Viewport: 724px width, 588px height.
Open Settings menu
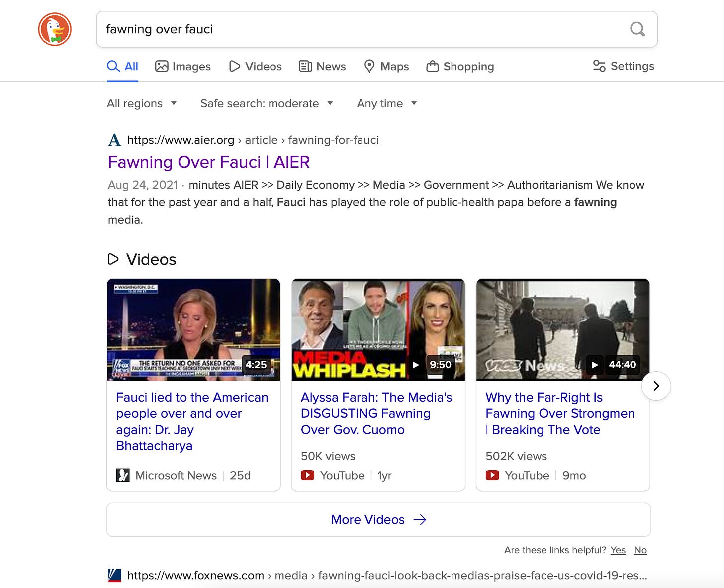click(x=624, y=66)
